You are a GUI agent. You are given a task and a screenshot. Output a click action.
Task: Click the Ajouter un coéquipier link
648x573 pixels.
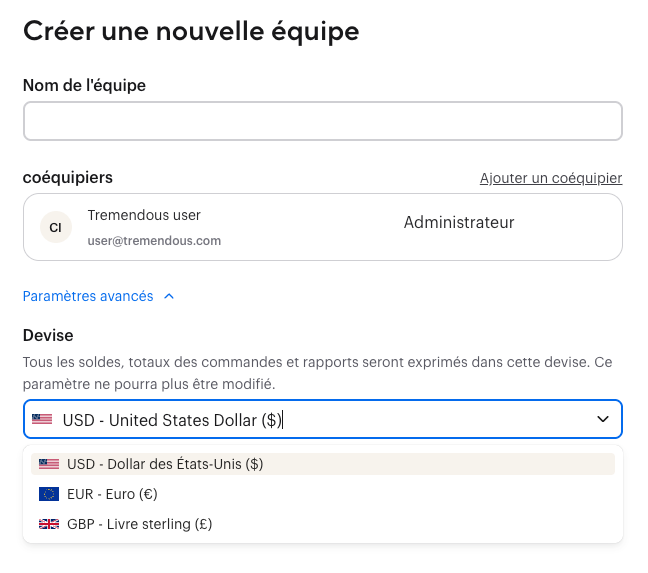[x=551, y=178]
